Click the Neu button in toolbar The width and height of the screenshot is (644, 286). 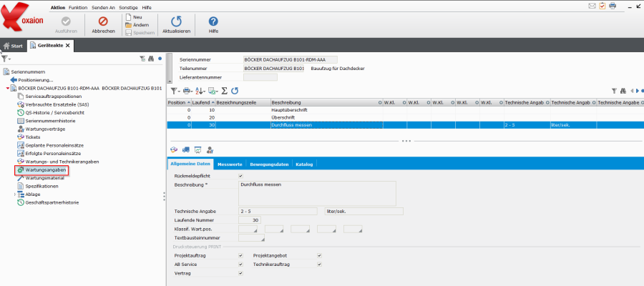click(132, 16)
